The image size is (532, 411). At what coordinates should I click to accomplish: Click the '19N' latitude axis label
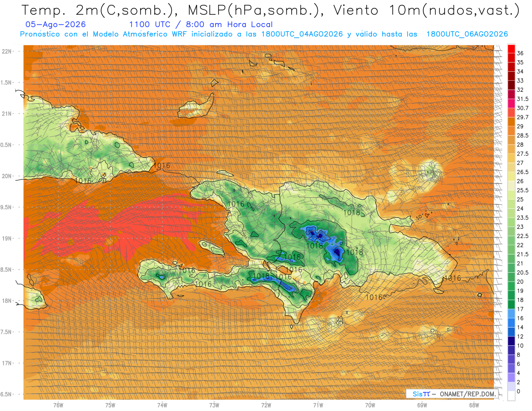(x=6, y=238)
